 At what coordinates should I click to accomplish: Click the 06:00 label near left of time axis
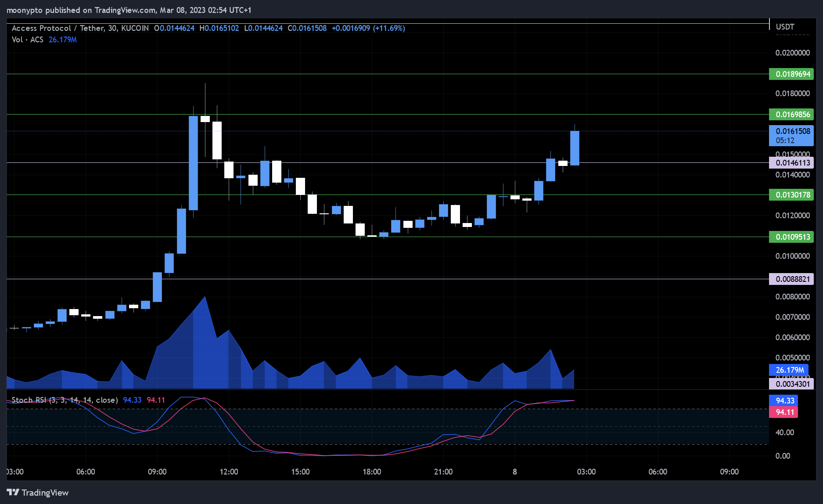tap(86, 472)
